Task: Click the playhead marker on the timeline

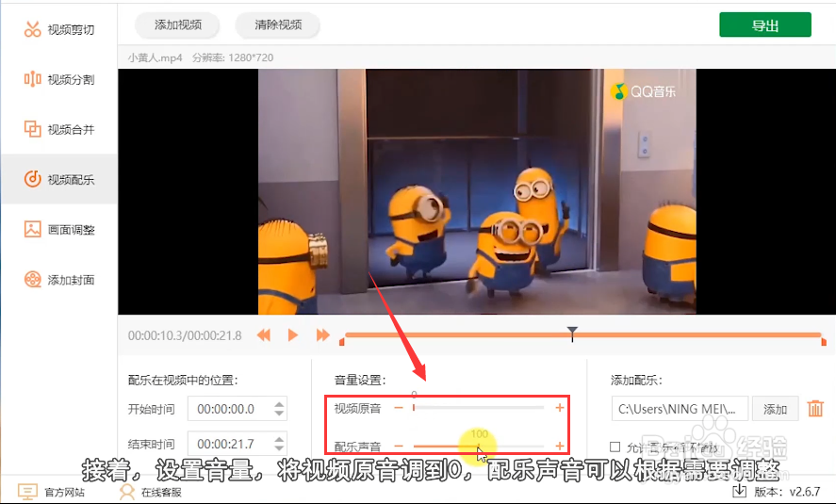Action: click(x=572, y=333)
